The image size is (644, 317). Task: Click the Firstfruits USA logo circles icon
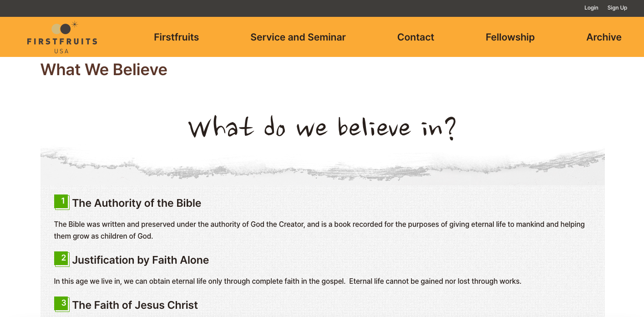[x=62, y=29]
